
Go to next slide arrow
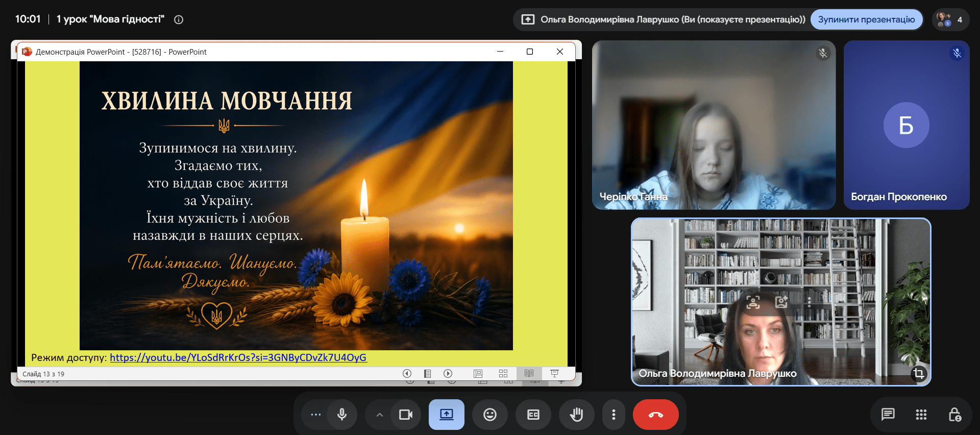pos(448,374)
